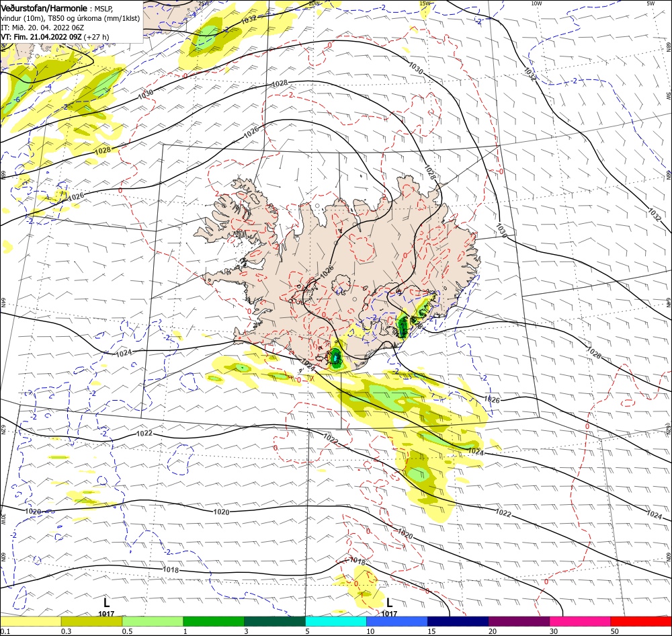Select the medium green 1–3 legend swatch
This screenshot has height=636, width=672.
click(x=214, y=621)
